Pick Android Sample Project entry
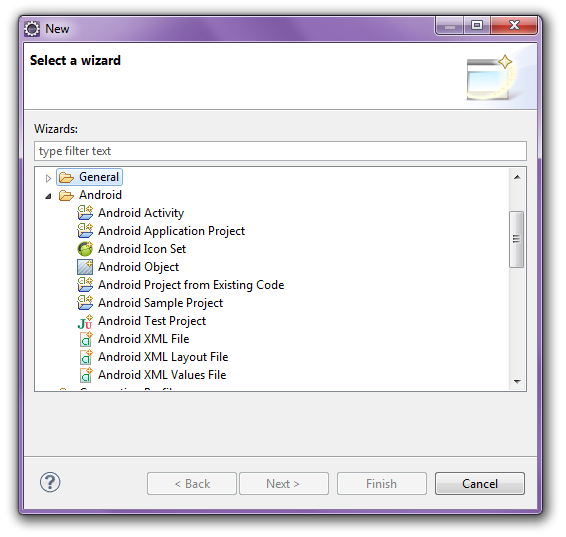 click(x=161, y=303)
